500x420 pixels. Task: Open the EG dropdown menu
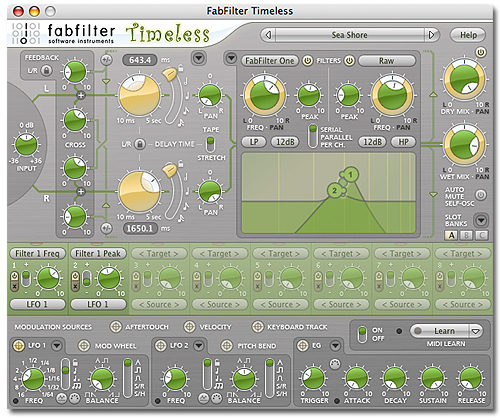click(x=335, y=346)
